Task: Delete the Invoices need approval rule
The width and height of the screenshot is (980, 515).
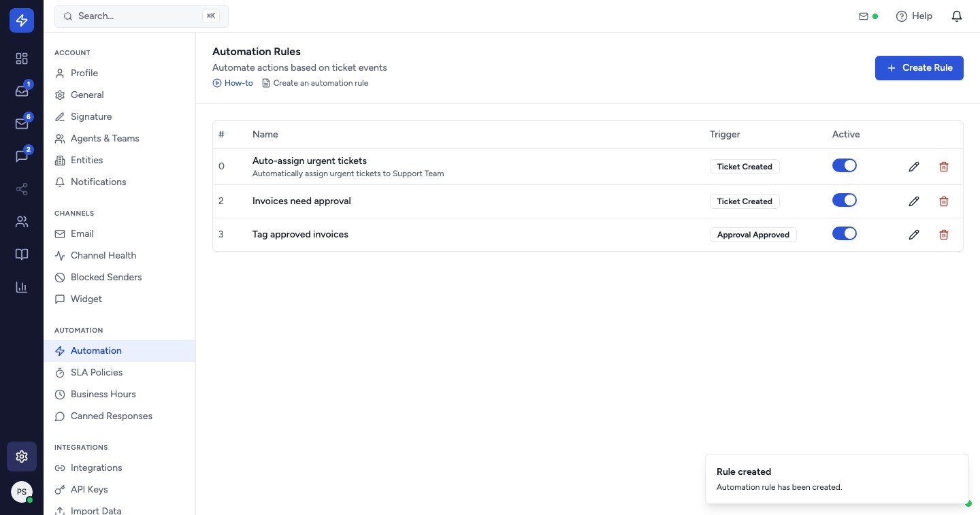Action: pos(944,201)
